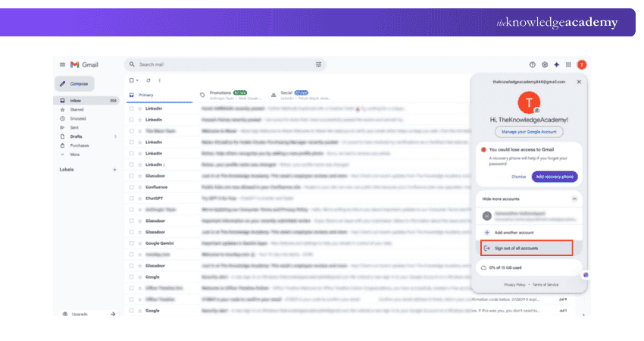
Task: Click the search magnifier icon
Action: pos(132,64)
